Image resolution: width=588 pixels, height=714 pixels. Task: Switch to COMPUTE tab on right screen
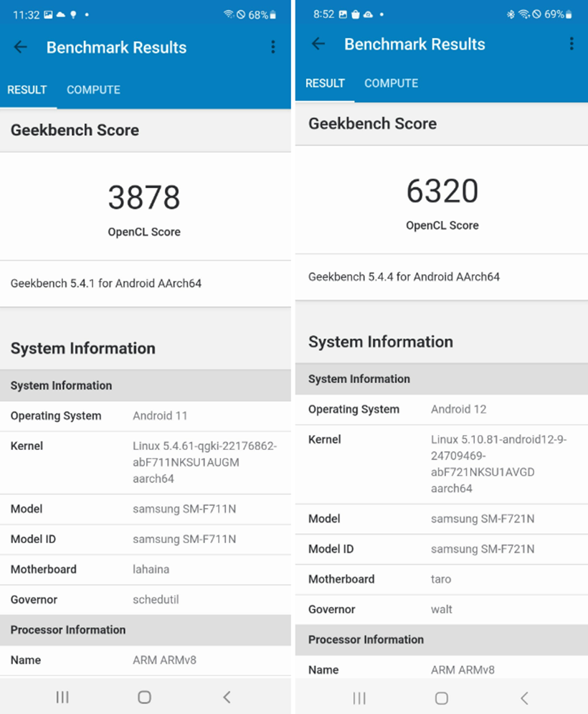(391, 83)
